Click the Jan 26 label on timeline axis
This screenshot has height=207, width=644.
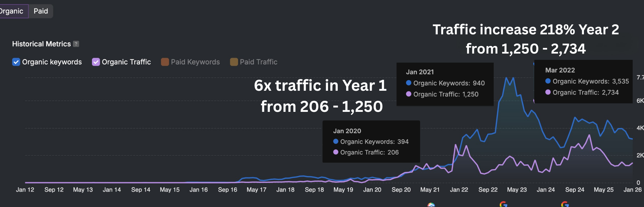pyautogui.click(x=632, y=190)
